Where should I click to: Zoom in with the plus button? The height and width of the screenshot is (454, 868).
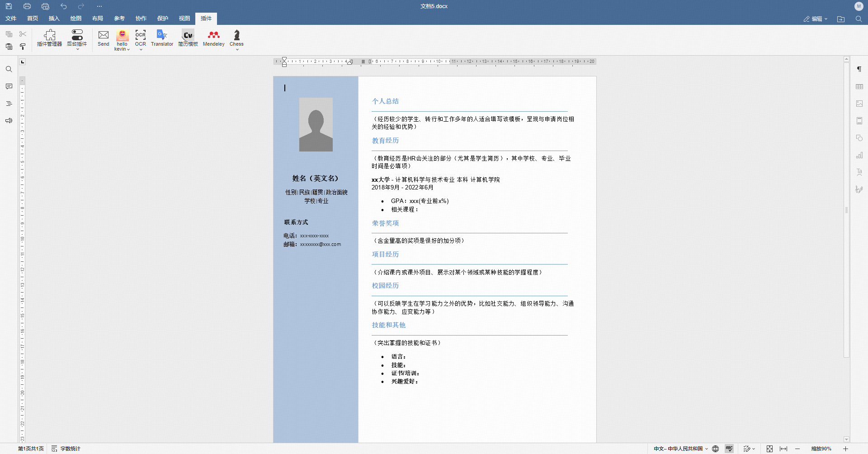[x=845, y=449]
